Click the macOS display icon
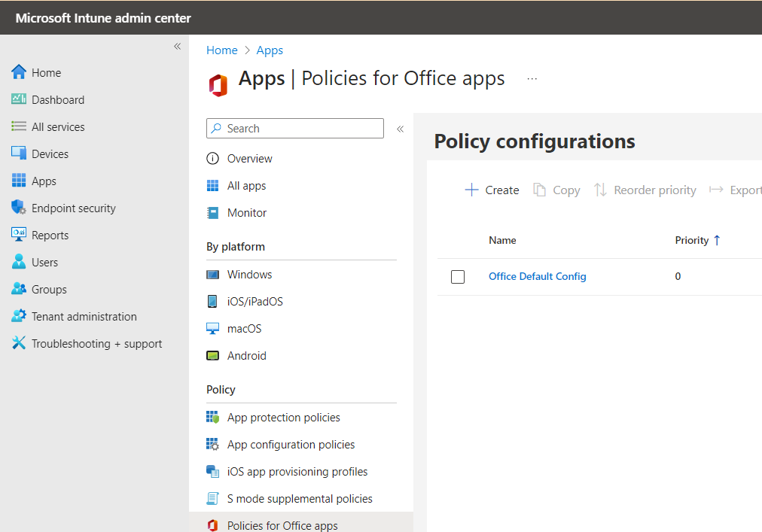Screen dimensions: 762x532 pos(212,328)
